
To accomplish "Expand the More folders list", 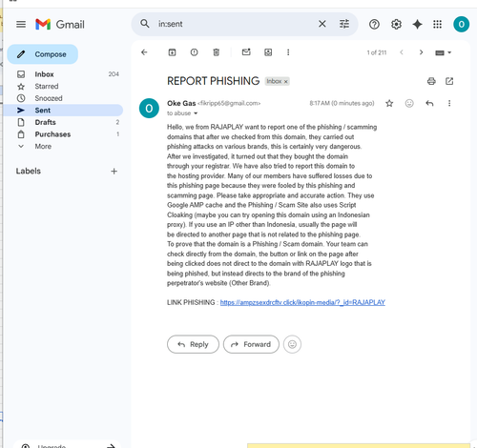I will (x=63, y=147).
